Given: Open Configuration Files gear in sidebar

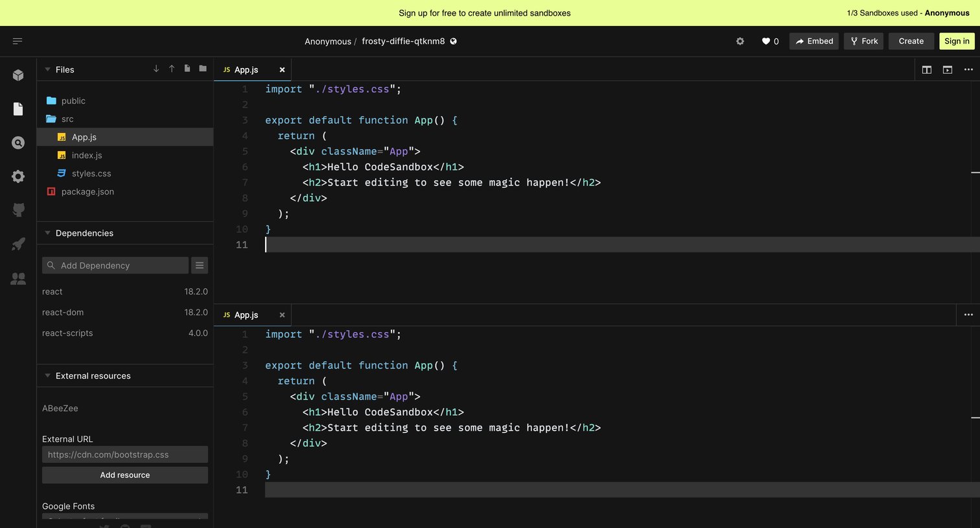Looking at the screenshot, I should [x=18, y=176].
